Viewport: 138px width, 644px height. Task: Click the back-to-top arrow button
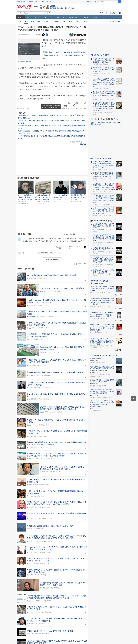click(x=133, y=398)
